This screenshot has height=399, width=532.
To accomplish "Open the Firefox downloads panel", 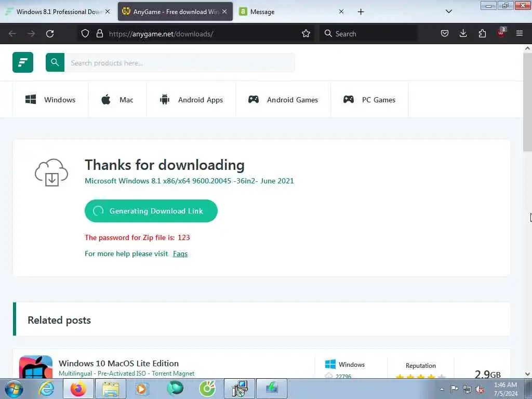I will coord(463,33).
